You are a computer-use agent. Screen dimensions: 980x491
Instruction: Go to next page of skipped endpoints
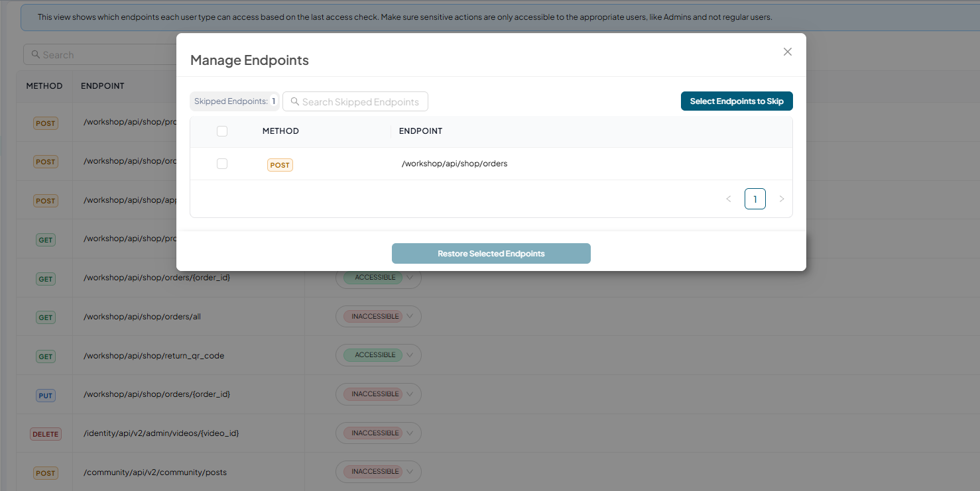[x=782, y=199]
